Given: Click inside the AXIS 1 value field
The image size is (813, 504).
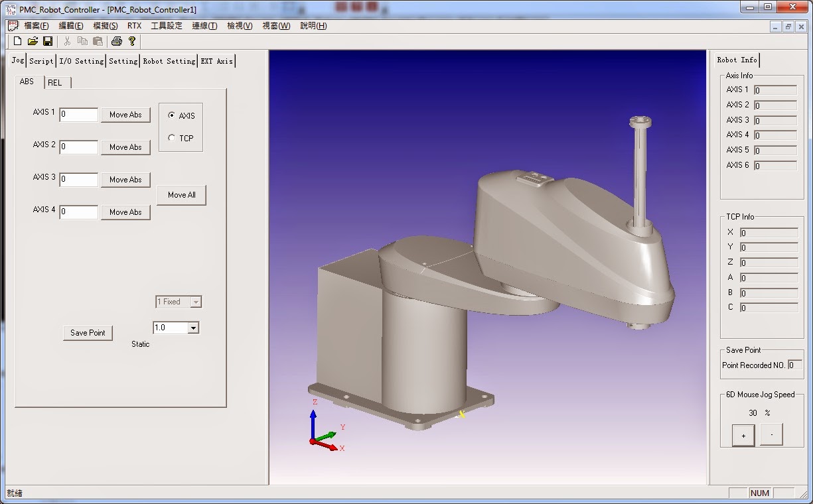Looking at the screenshot, I should 78,115.
